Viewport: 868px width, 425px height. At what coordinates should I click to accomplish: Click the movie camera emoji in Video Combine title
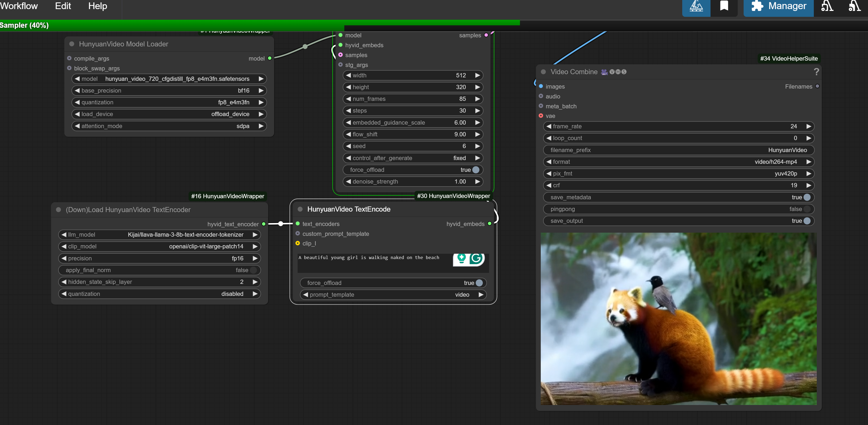[603, 72]
